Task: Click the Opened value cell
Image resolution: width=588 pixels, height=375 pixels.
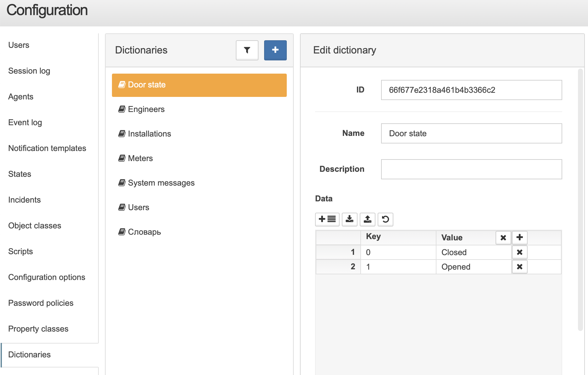Action: (474, 267)
